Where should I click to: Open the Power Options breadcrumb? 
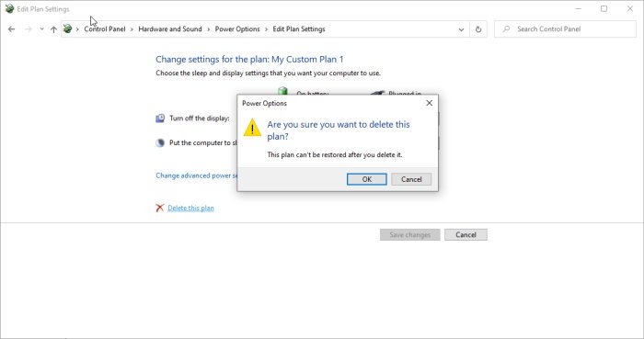(237, 29)
